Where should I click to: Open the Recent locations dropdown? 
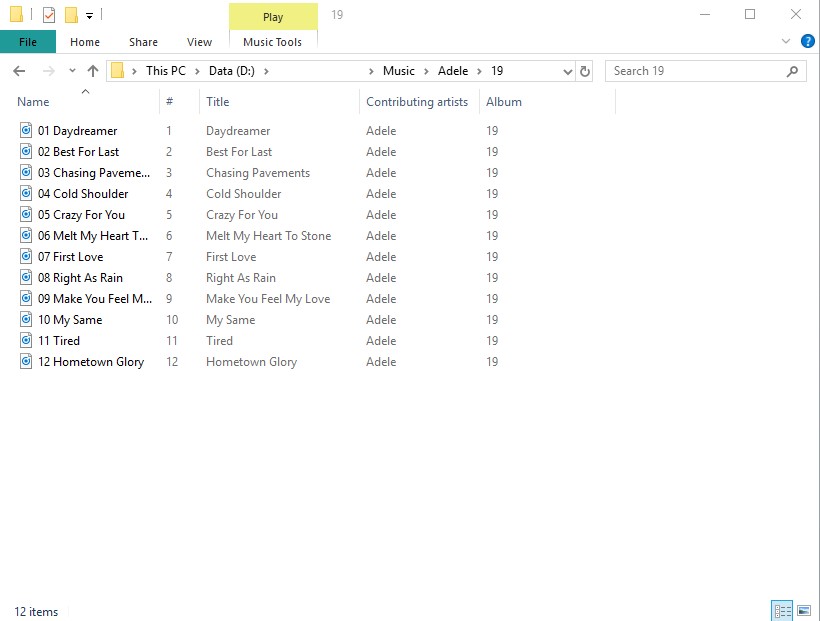click(x=72, y=71)
